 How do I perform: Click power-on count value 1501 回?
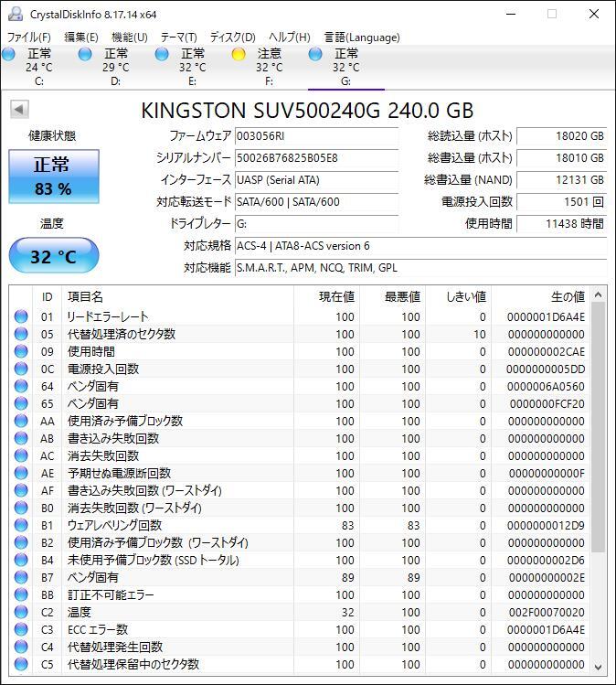(562, 202)
